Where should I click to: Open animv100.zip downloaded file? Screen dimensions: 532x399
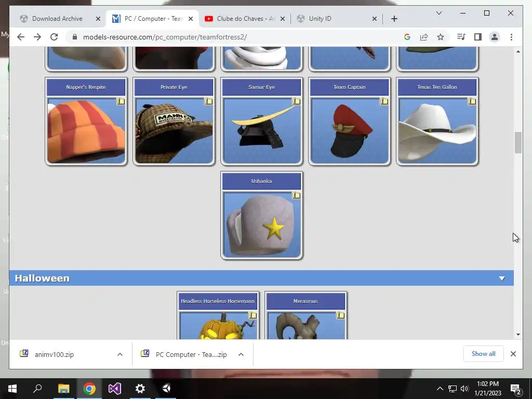(54, 354)
